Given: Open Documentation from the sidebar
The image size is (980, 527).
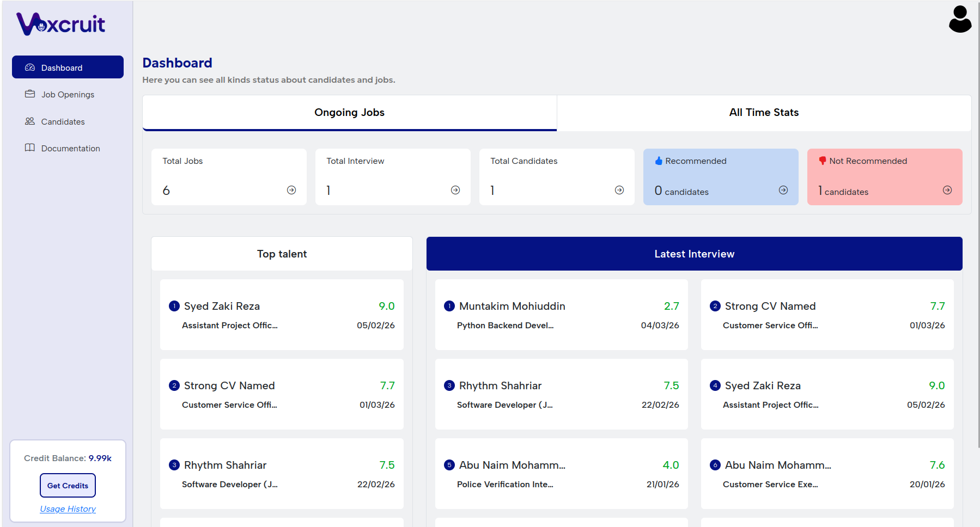Looking at the screenshot, I should 70,149.
